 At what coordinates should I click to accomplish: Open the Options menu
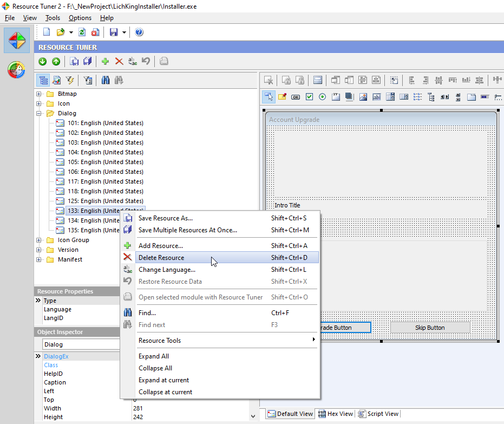pyautogui.click(x=80, y=18)
